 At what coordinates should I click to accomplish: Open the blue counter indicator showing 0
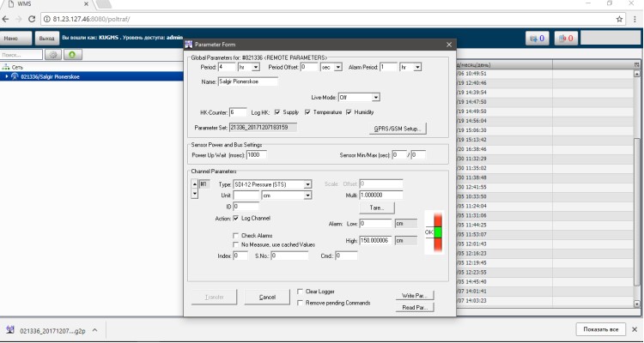tap(538, 39)
